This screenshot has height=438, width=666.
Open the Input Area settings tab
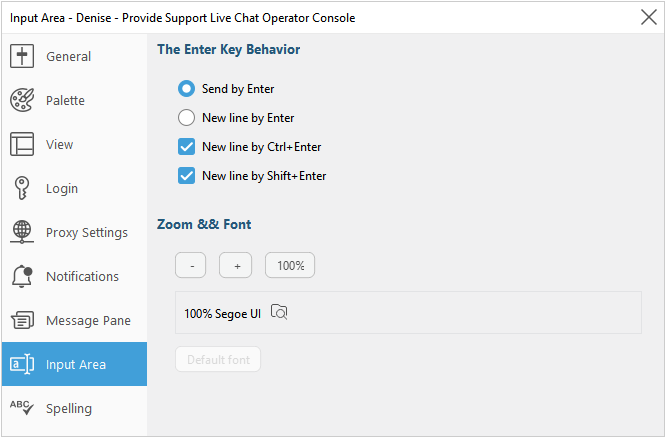click(x=75, y=364)
